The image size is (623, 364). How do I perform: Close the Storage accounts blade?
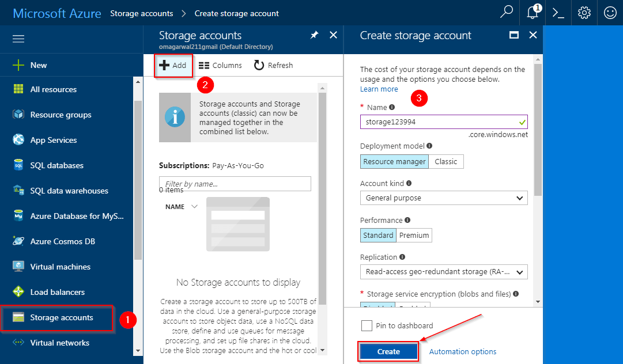coord(333,35)
